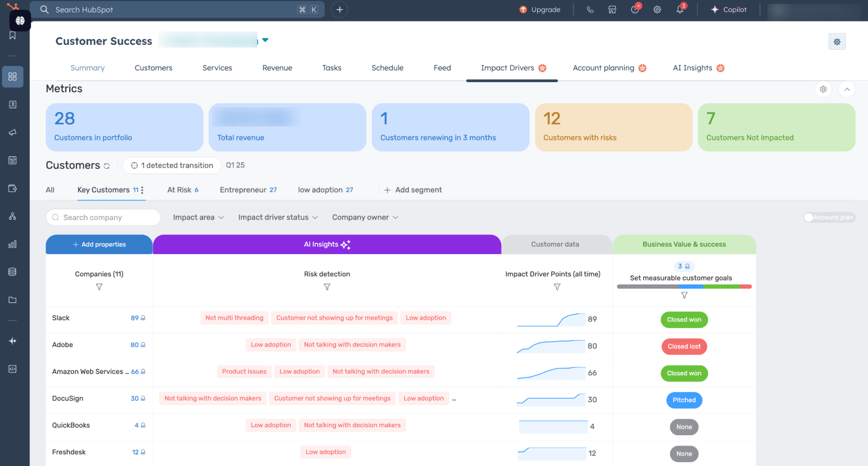Click the Add segment button
868x466 pixels.
coord(413,190)
